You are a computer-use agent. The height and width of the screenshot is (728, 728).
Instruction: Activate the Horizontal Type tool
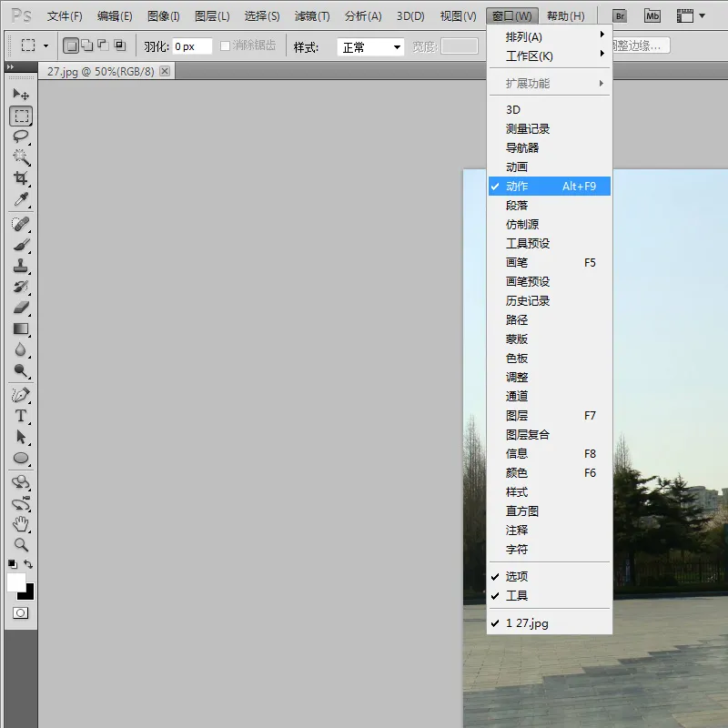tap(21, 416)
